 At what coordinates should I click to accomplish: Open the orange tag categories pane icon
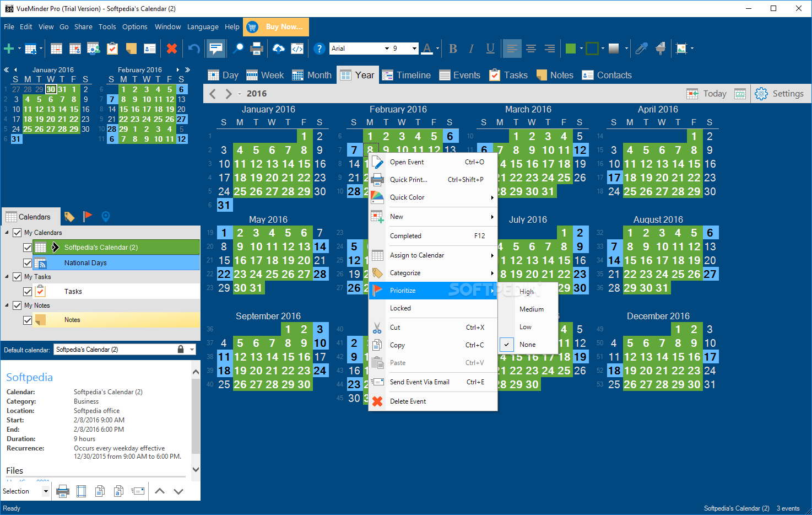pos(69,217)
